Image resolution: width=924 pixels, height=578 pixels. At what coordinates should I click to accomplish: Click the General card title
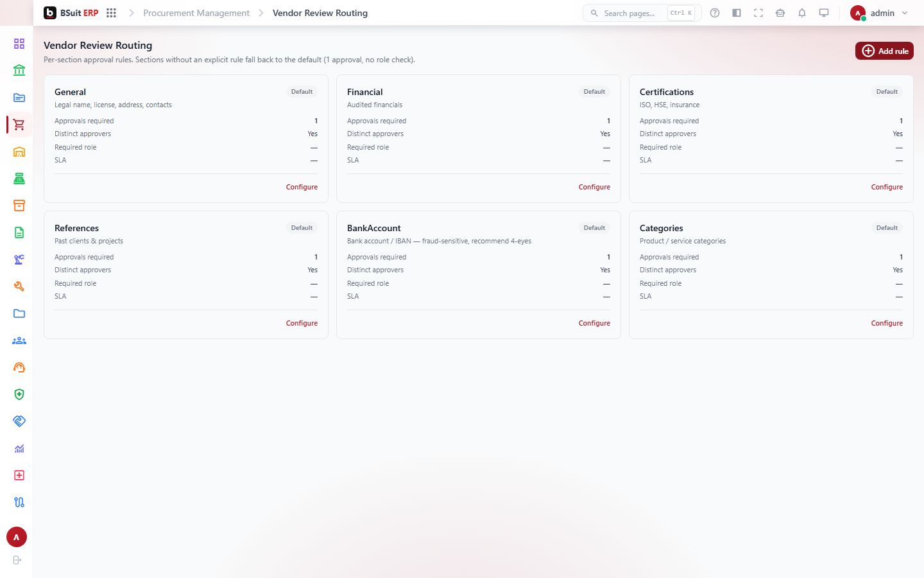(70, 92)
